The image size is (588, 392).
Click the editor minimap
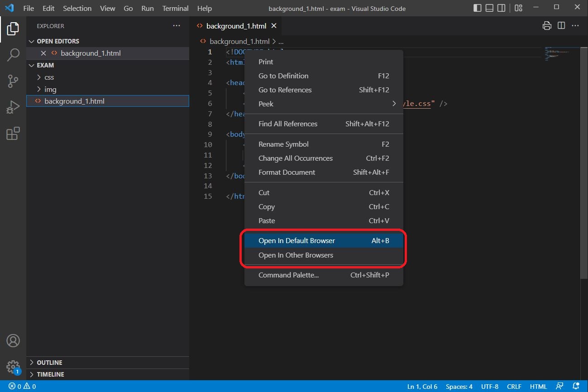point(562,54)
